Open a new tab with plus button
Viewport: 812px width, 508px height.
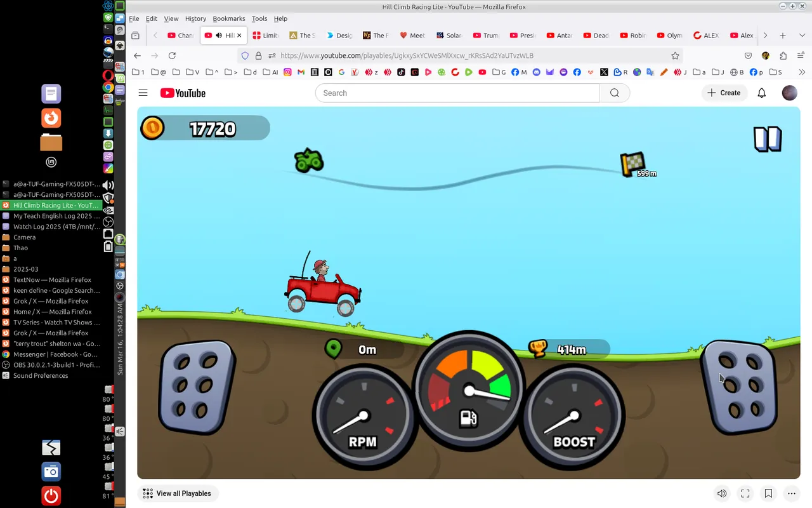click(783, 36)
